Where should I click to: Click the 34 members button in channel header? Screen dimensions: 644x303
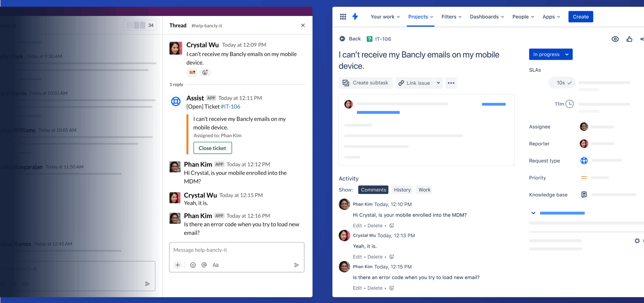click(x=140, y=25)
